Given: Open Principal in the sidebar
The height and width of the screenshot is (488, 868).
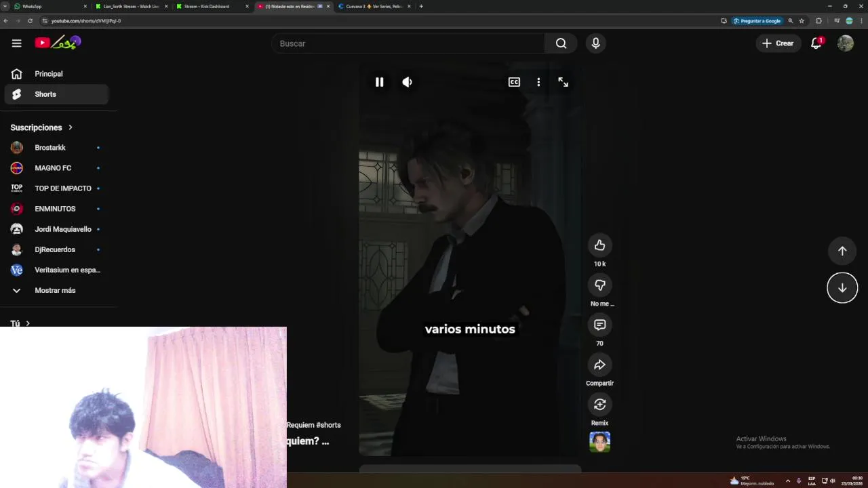Looking at the screenshot, I should coord(56,74).
